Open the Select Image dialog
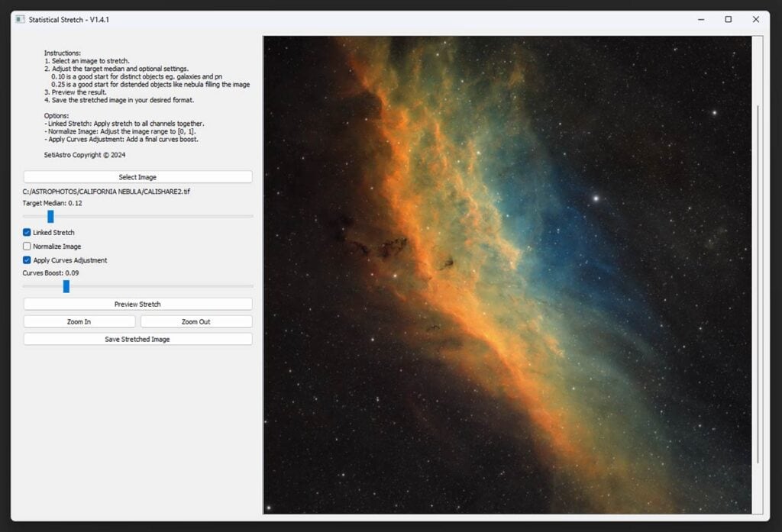This screenshot has height=532, width=782. (137, 176)
